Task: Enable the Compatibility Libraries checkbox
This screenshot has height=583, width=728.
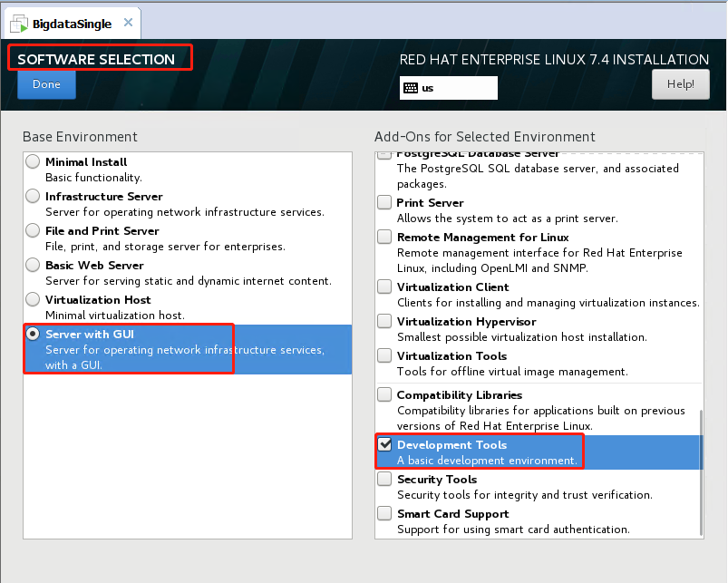Action: pyautogui.click(x=384, y=394)
